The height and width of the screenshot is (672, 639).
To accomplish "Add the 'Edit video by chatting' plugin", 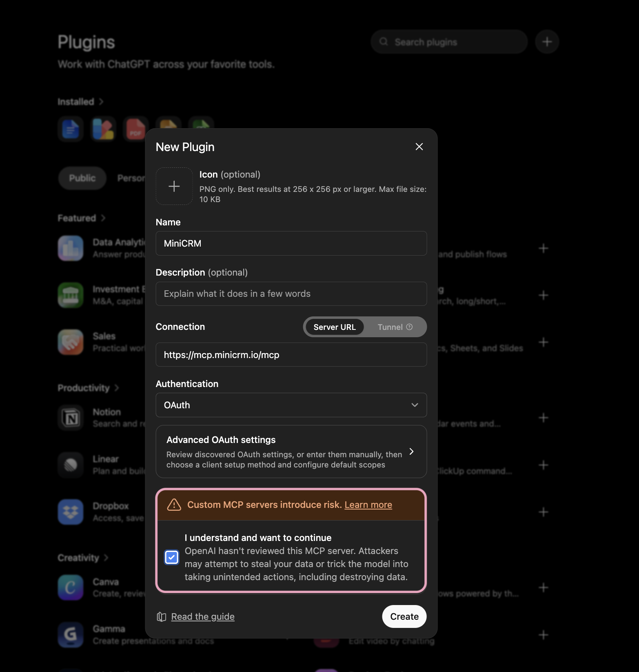I will point(544,635).
